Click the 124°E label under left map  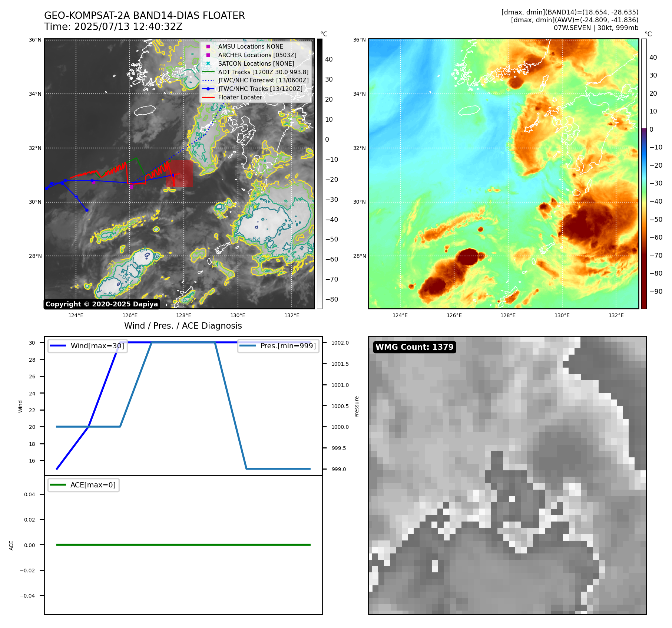(x=76, y=316)
